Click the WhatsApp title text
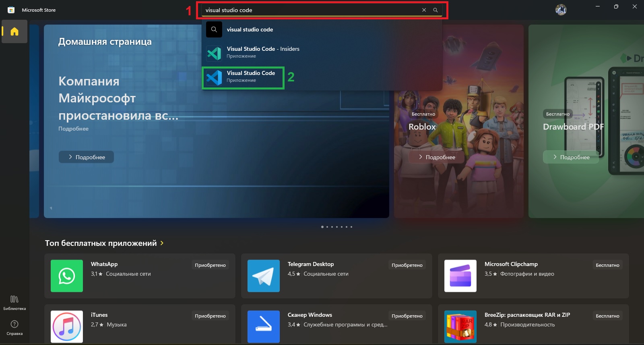644x345 pixels. [104, 264]
